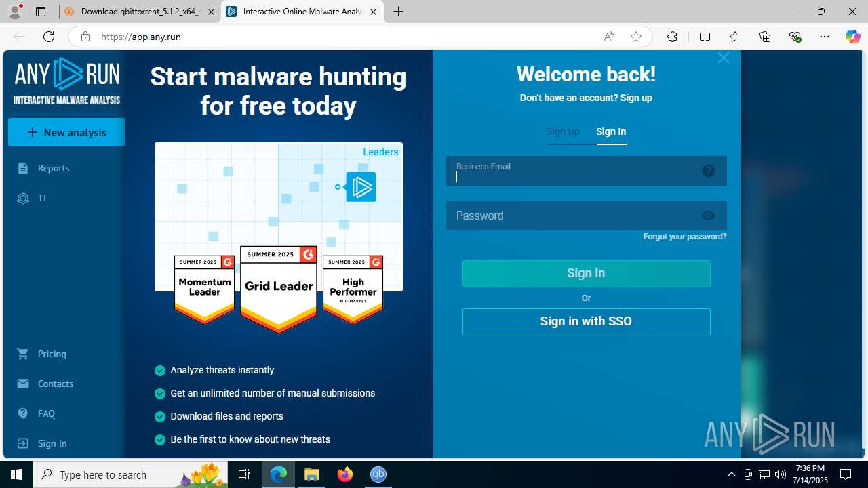Open Firefox from taskbar
868x488 pixels.
pos(345,474)
